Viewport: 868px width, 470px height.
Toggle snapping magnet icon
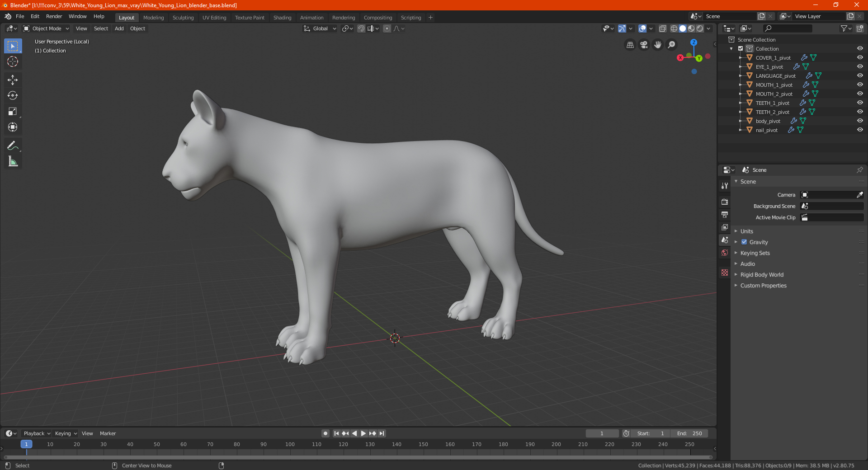click(361, 28)
